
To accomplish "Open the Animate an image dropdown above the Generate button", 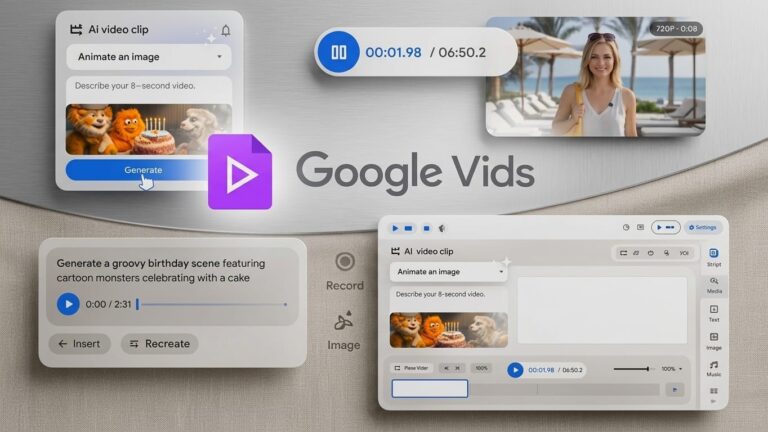I will click(x=149, y=57).
